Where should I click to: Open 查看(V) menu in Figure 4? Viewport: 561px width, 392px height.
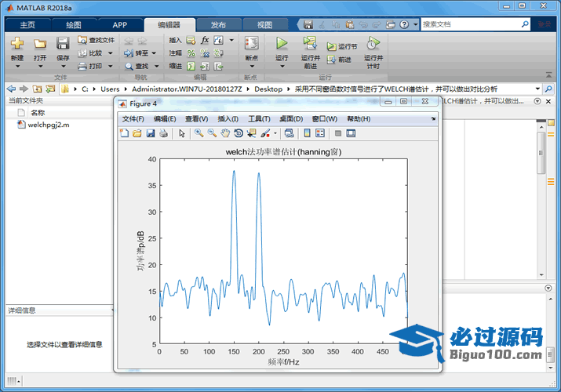coord(197,119)
